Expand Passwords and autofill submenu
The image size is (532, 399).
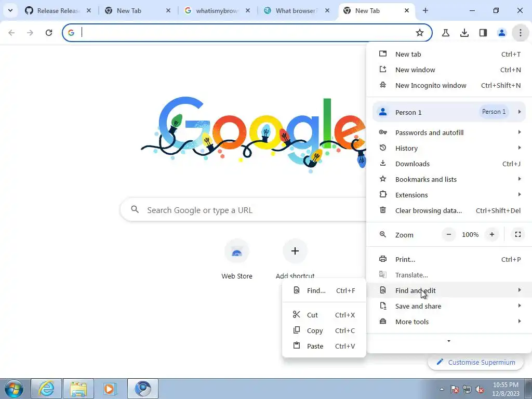pyautogui.click(x=449, y=132)
